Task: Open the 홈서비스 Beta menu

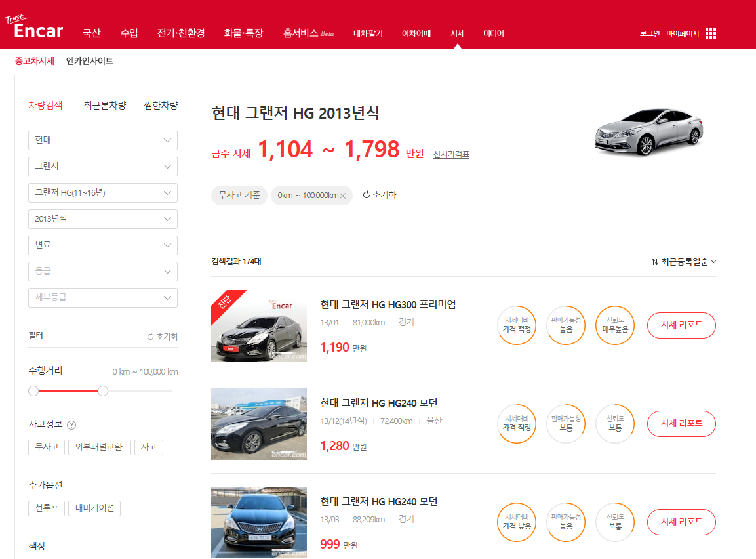Action: 308,33
